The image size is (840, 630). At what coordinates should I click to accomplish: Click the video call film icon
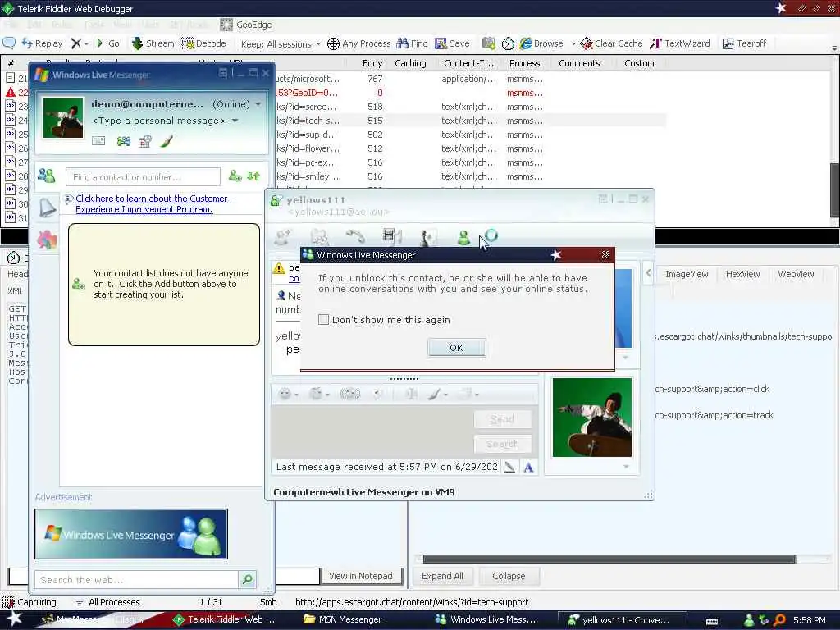(391, 236)
